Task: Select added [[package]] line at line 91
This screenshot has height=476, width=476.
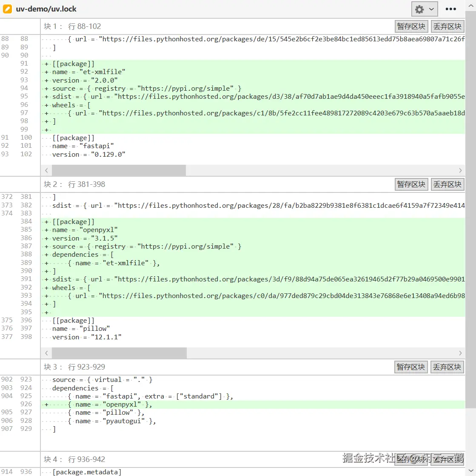Action: 253,64
